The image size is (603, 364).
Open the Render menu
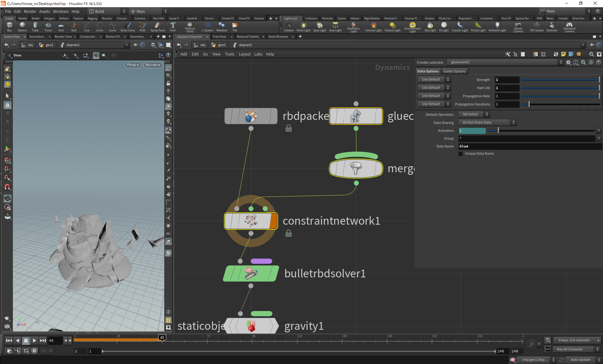(x=30, y=11)
